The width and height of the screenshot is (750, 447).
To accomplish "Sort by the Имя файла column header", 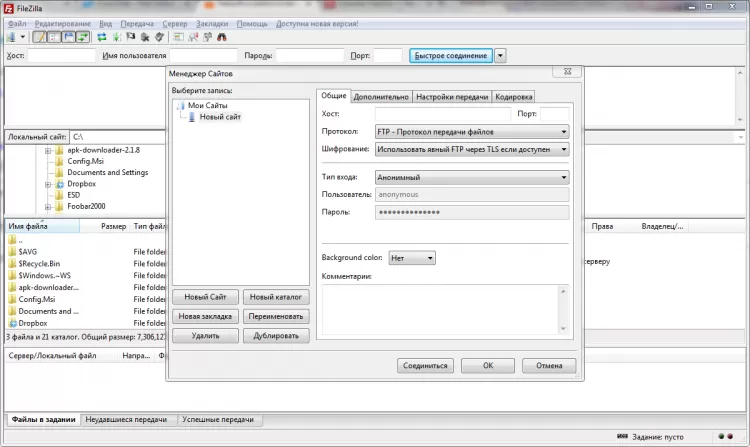I will 43,226.
